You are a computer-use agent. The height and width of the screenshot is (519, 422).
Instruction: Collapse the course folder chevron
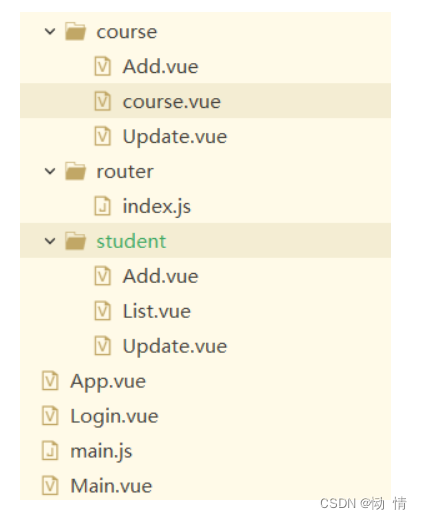50,32
